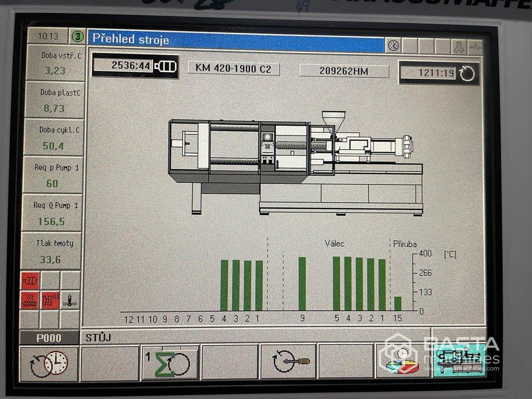532x399 pixels.
Task: Select the Req p Pump 1 value 60
Action: (x=52, y=183)
